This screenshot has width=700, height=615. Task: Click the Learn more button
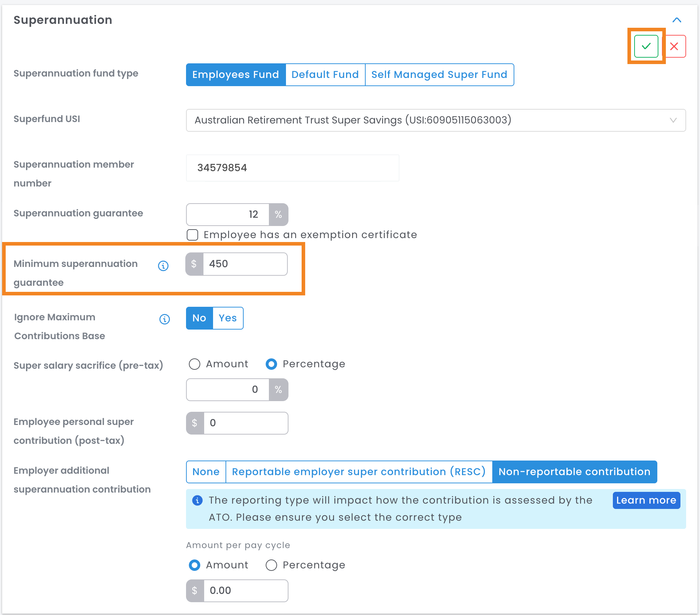pos(646,500)
